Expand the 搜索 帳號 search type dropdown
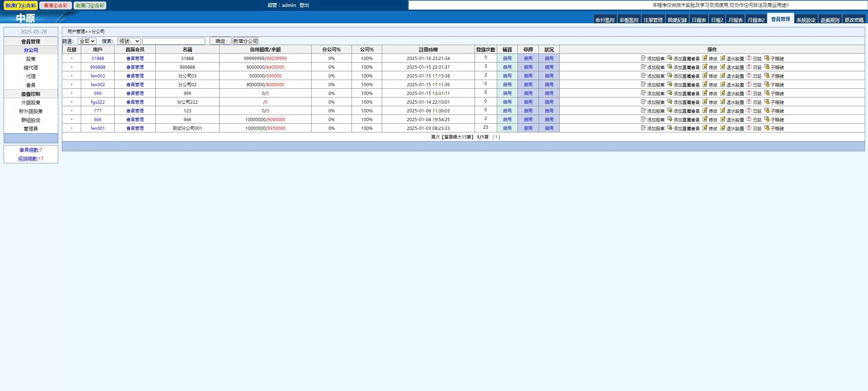This screenshot has height=391, width=868. coord(129,41)
